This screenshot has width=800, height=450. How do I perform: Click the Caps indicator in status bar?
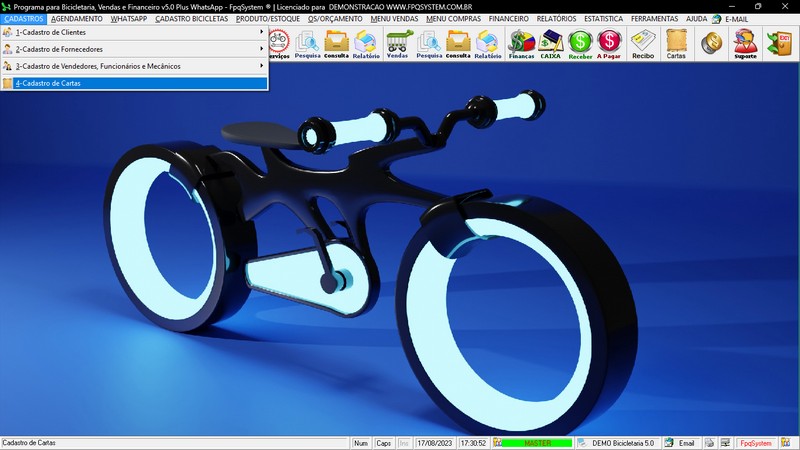pyautogui.click(x=383, y=443)
